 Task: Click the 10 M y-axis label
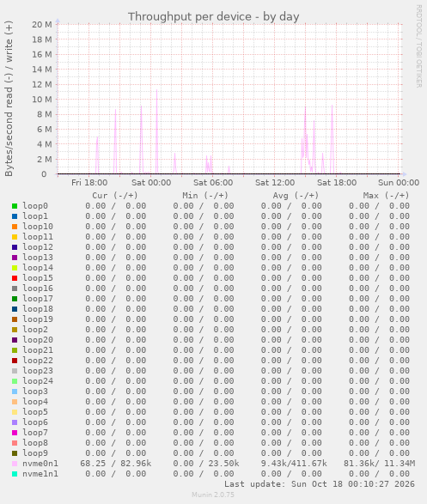[x=42, y=100]
